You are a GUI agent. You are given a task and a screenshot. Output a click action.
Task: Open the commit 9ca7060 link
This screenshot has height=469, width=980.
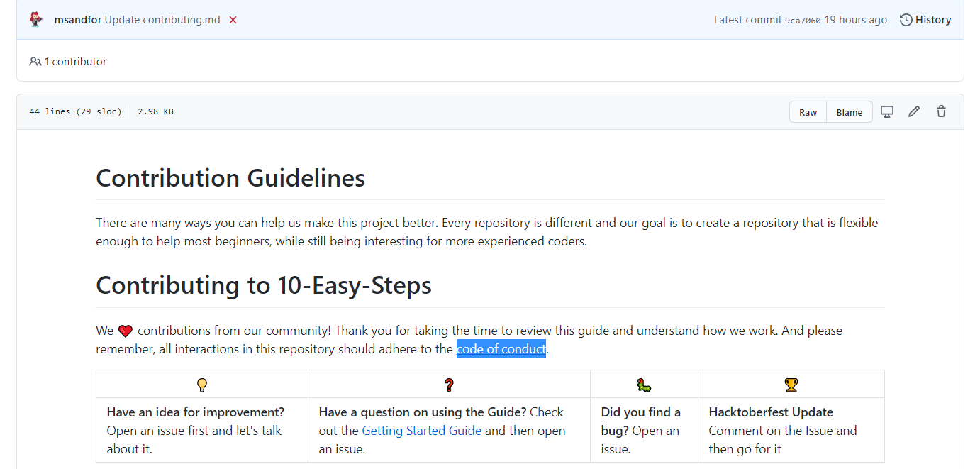[x=802, y=20]
